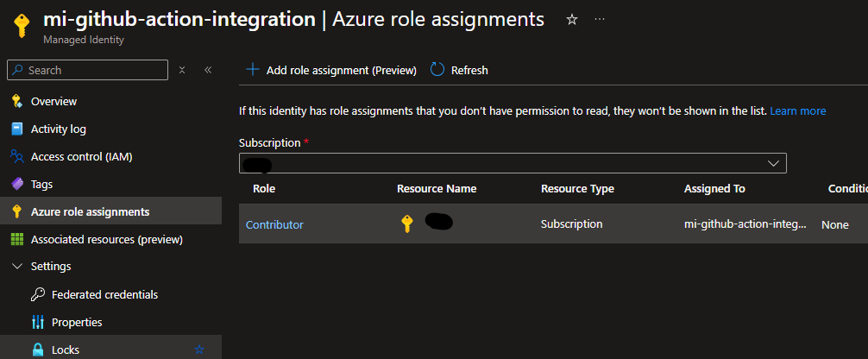The width and height of the screenshot is (868, 359).
Task: Click the Overview key icon
Action: [17, 101]
